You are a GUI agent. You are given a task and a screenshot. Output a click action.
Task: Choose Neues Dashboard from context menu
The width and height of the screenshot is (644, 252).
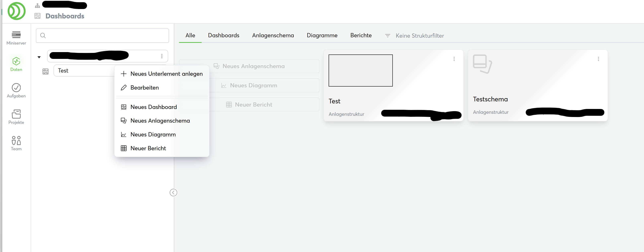click(x=153, y=107)
